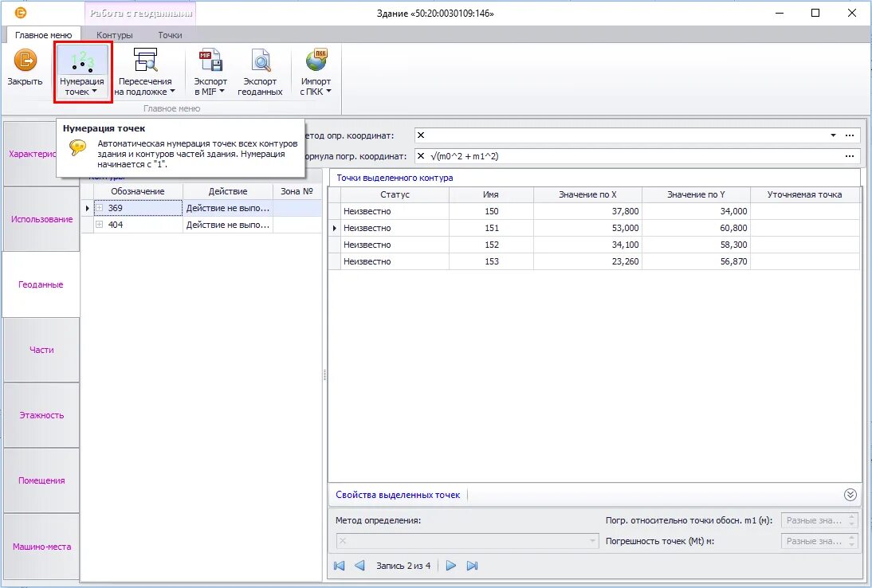Sort by Значение по Y column header
Screen dimensions: 872x588
697,194
